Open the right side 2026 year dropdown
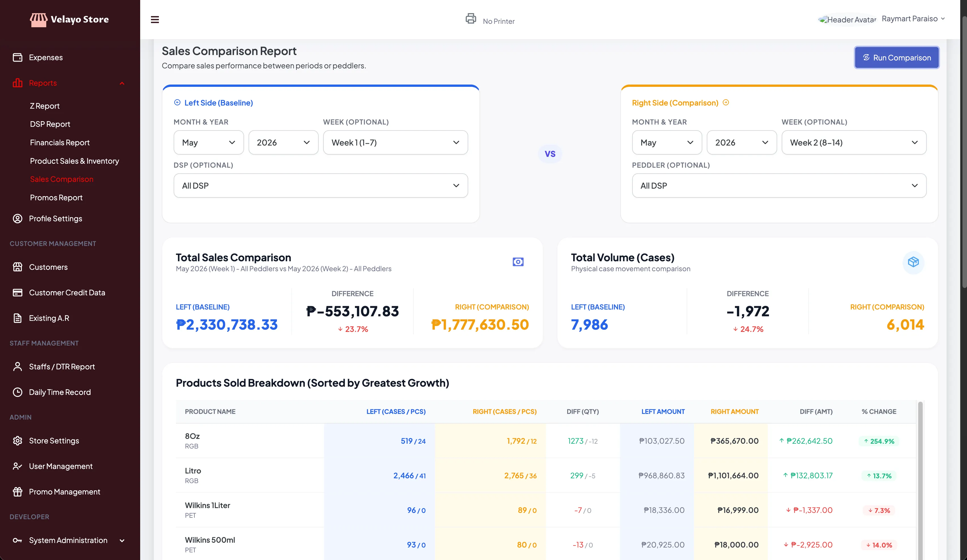Image resolution: width=967 pixels, height=560 pixels. [742, 143]
